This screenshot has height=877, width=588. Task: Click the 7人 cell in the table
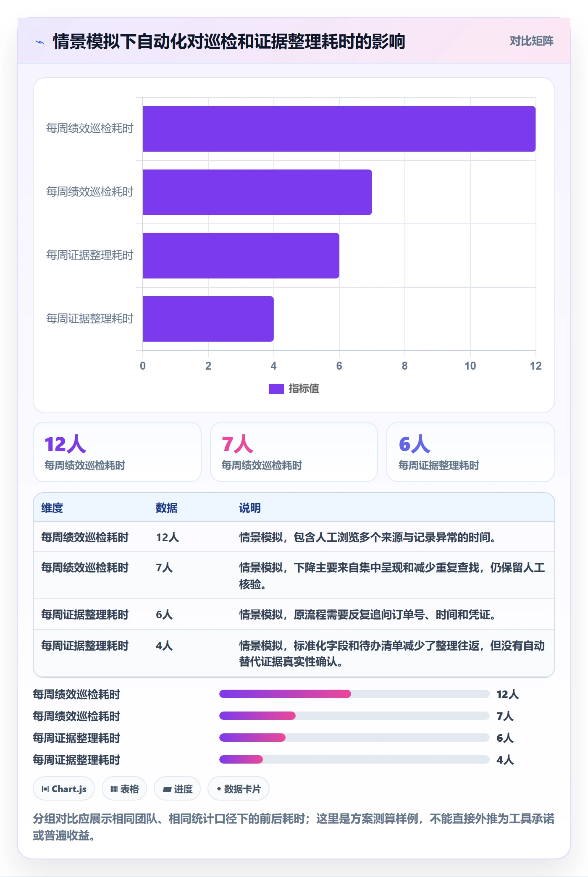(164, 567)
